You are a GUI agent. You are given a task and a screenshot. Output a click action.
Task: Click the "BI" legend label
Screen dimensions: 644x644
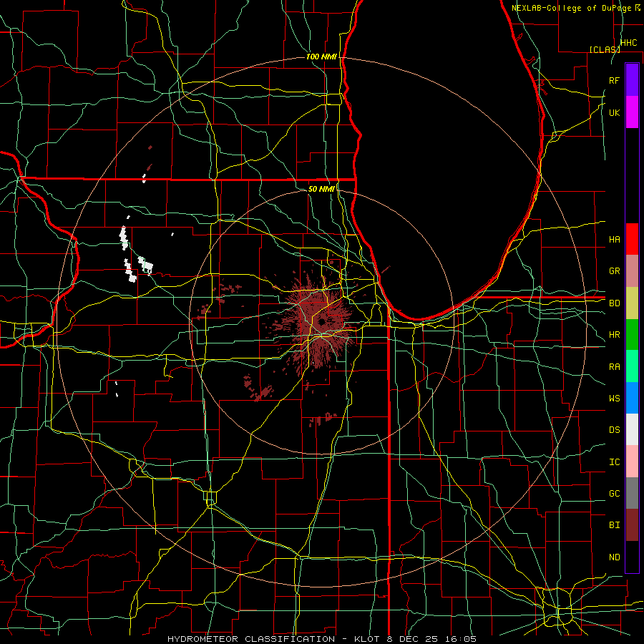[614, 525]
